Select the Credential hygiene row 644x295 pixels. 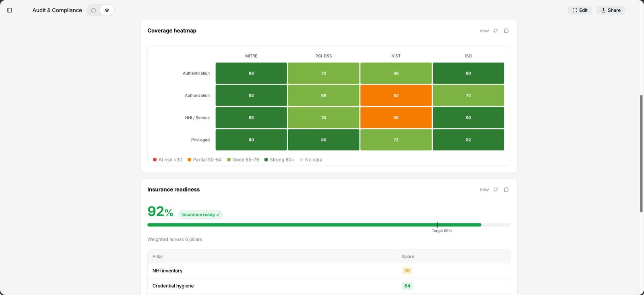click(x=329, y=286)
